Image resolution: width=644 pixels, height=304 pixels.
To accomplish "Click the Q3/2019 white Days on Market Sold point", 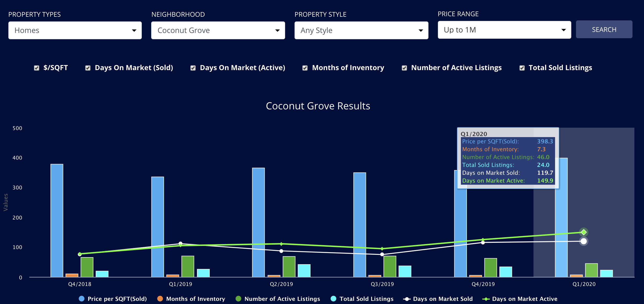I will point(382,254).
